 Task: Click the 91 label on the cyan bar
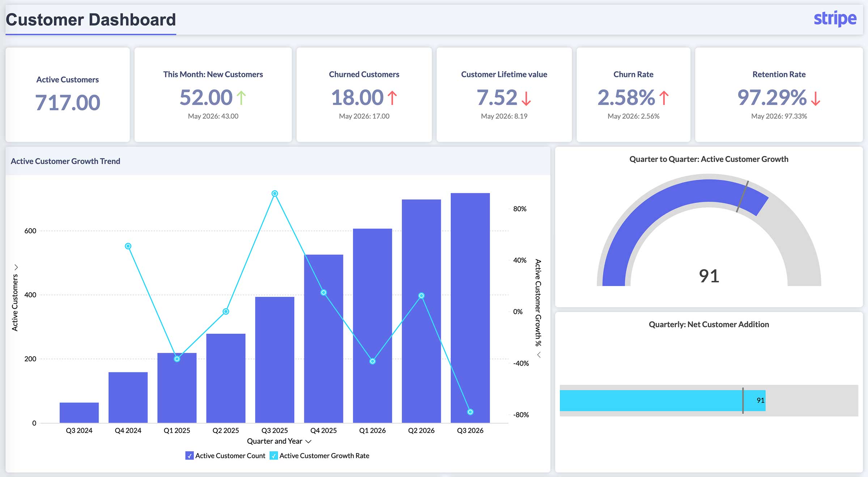pos(760,400)
